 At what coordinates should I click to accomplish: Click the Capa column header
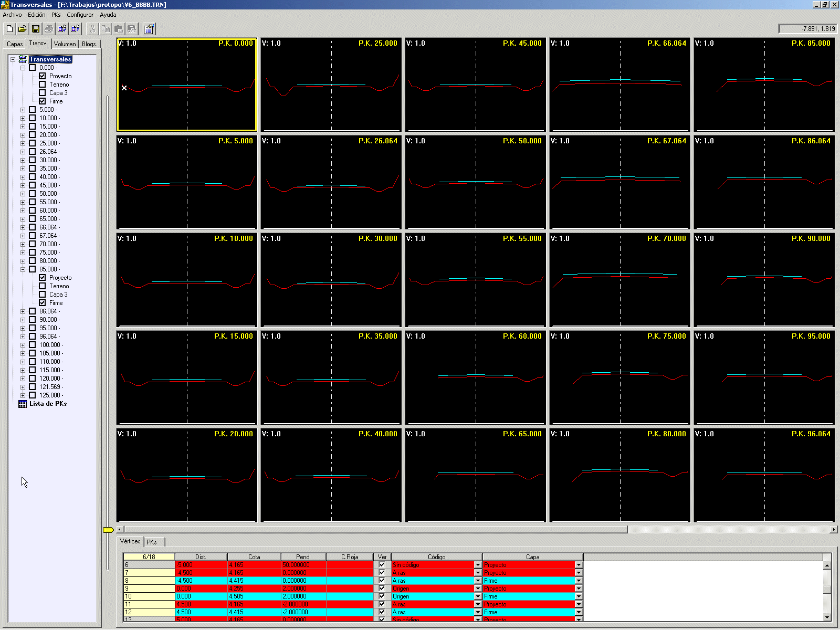(532, 557)
